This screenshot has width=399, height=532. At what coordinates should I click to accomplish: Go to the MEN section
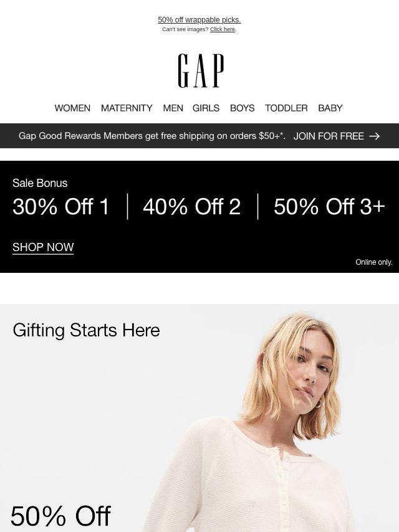(x=173, y=108)
